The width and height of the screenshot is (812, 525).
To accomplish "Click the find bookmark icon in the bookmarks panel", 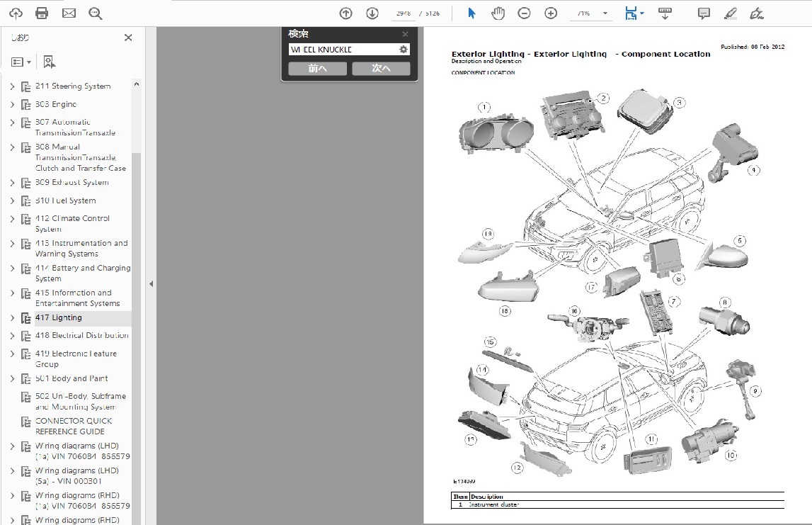I will click(49, 62).
